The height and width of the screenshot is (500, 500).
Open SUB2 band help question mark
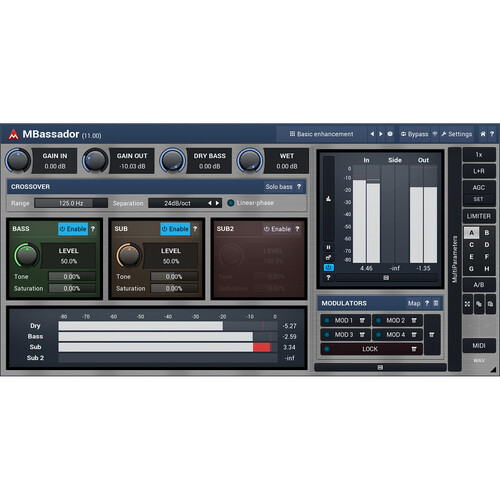tap(297, 229)
